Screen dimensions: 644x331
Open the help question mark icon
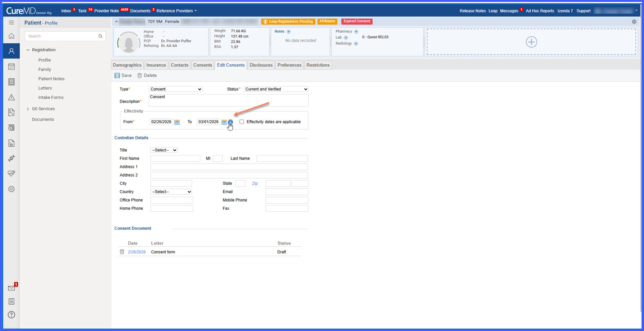(11, 315)
